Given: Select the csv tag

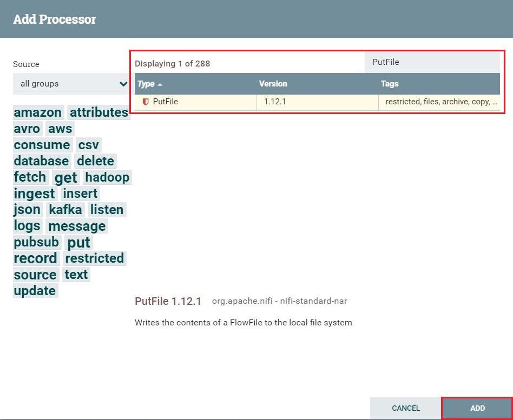Looking at the screenshot, I should [x=88, y=145].
